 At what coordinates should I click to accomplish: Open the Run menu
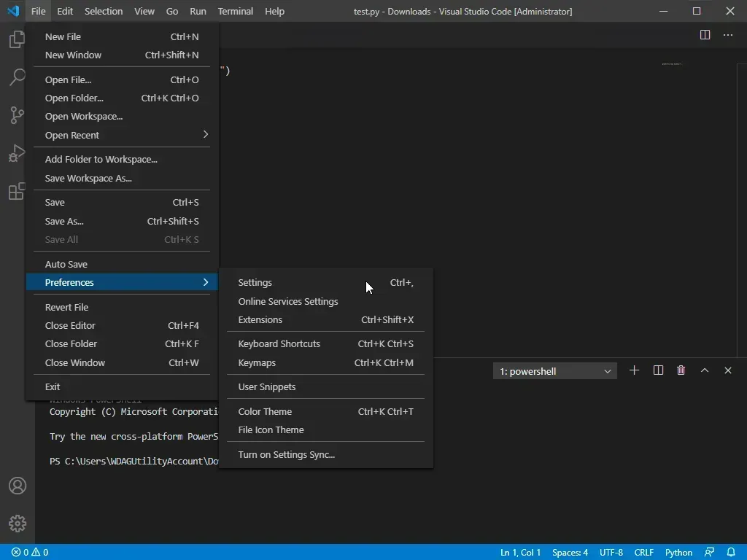point(198,11)
